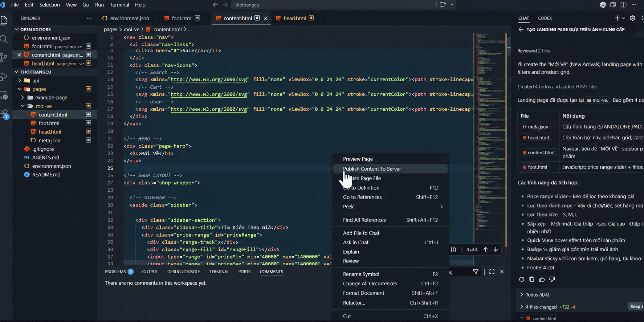Open the Search view in the activity bar
This screenshot has height=322, width=644.
(x=4, y=39)
